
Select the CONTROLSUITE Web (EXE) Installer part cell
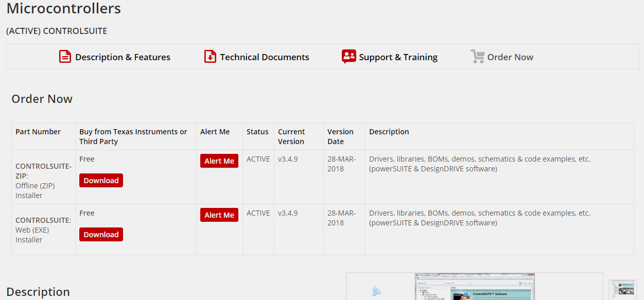pos(43,230)
